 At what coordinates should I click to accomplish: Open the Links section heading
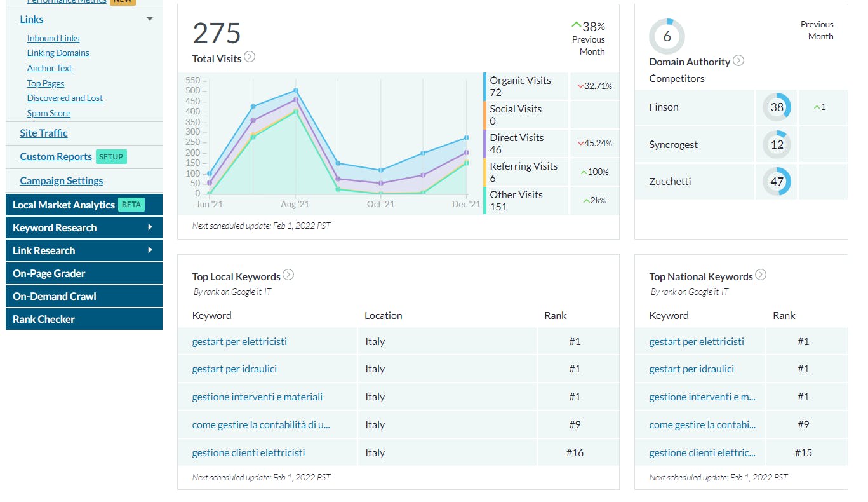pos(32,19)
